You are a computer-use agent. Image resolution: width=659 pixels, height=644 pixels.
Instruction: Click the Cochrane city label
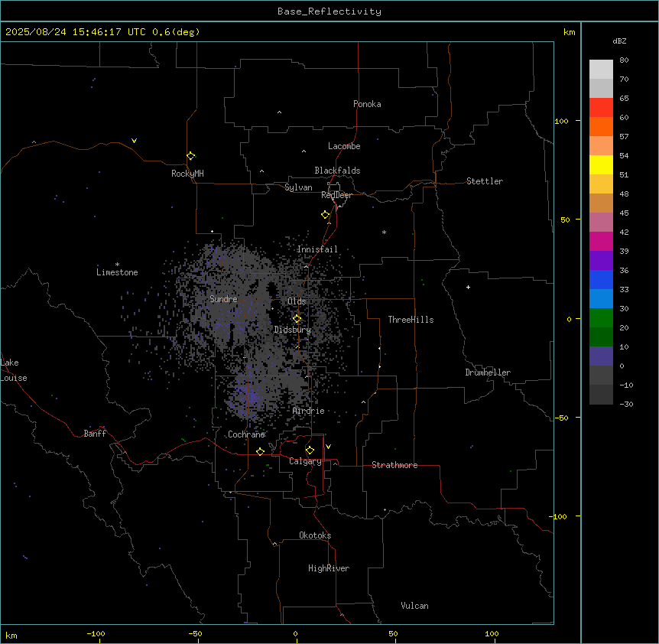coord(246,434)
